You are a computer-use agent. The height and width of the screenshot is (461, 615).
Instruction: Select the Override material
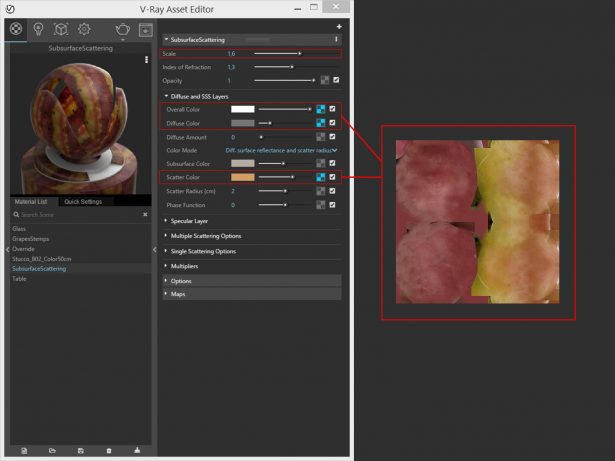(x=23, y=249)
